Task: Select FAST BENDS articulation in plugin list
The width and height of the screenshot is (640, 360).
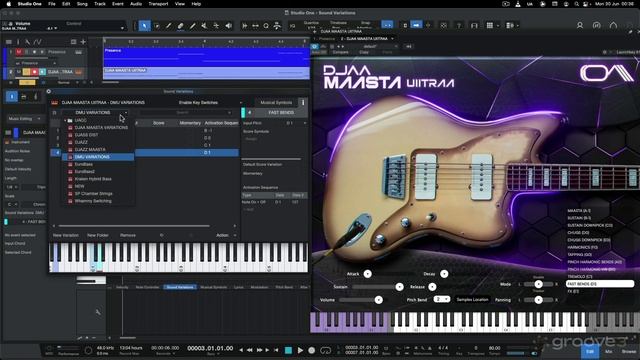Action: (600, 284)
